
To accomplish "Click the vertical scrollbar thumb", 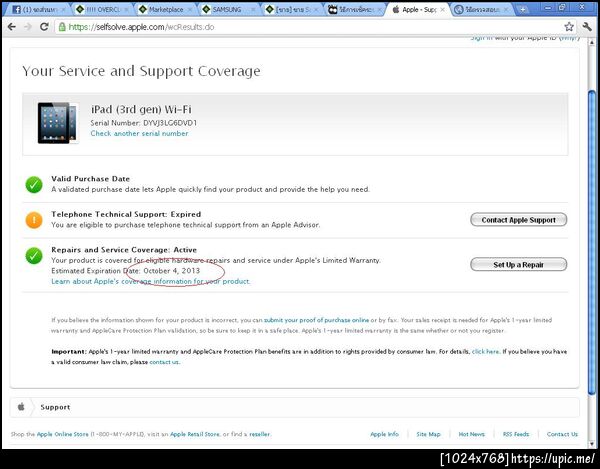I will (x=592, y=243).
